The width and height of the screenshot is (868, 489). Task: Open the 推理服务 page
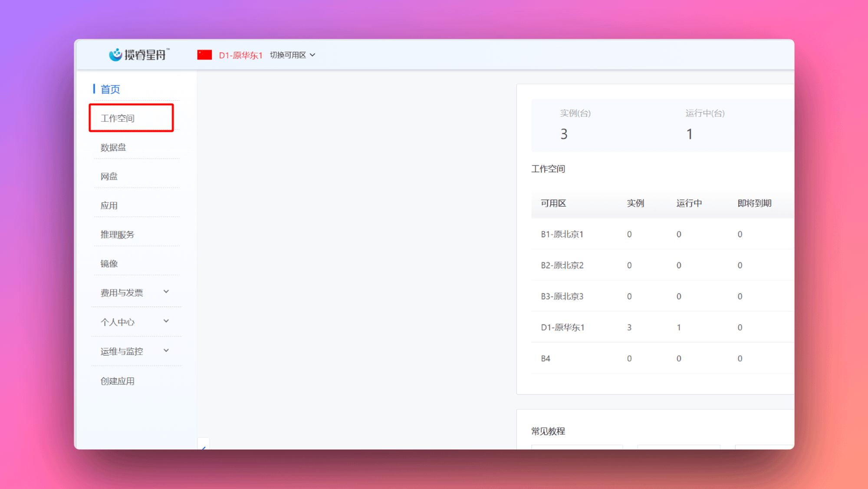117,235
